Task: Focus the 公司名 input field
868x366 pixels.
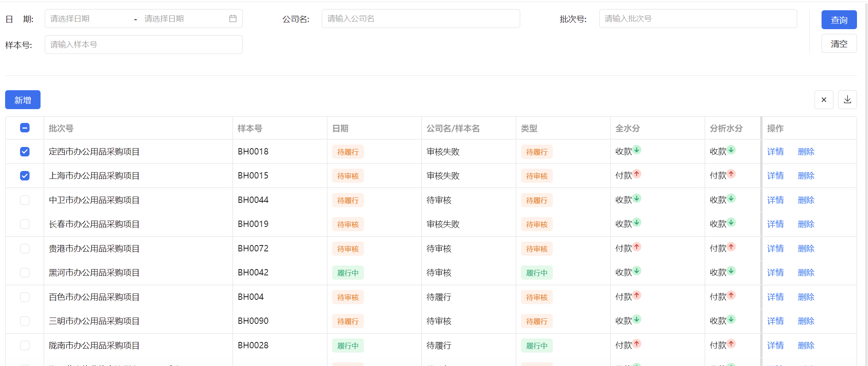Action: pyautogui.click(x=421, y=19)
